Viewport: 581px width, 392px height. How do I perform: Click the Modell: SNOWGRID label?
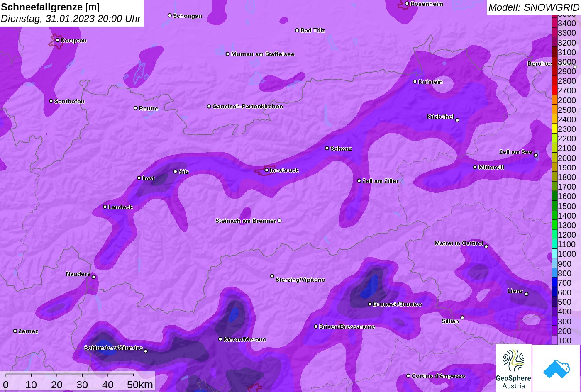(x=533, y=7)
